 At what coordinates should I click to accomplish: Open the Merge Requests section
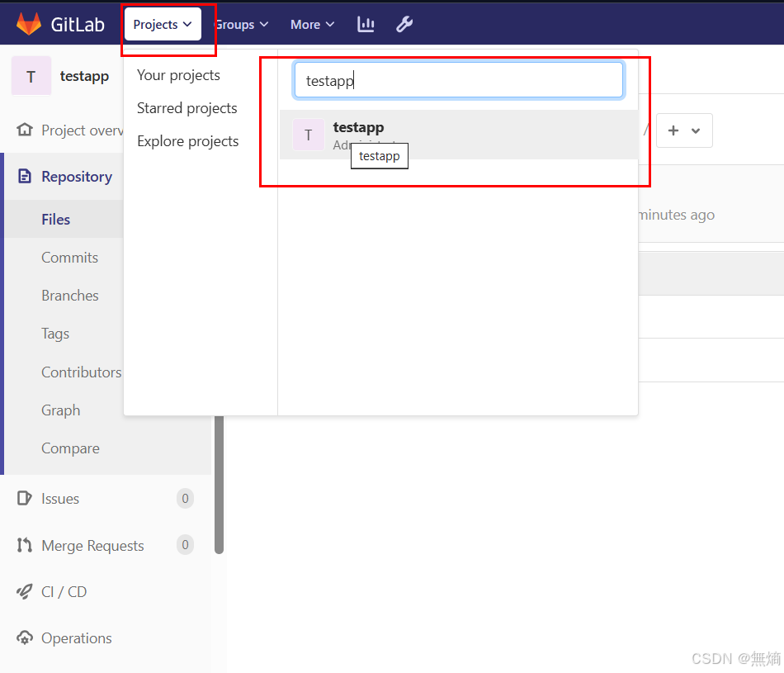click(93, 545)
